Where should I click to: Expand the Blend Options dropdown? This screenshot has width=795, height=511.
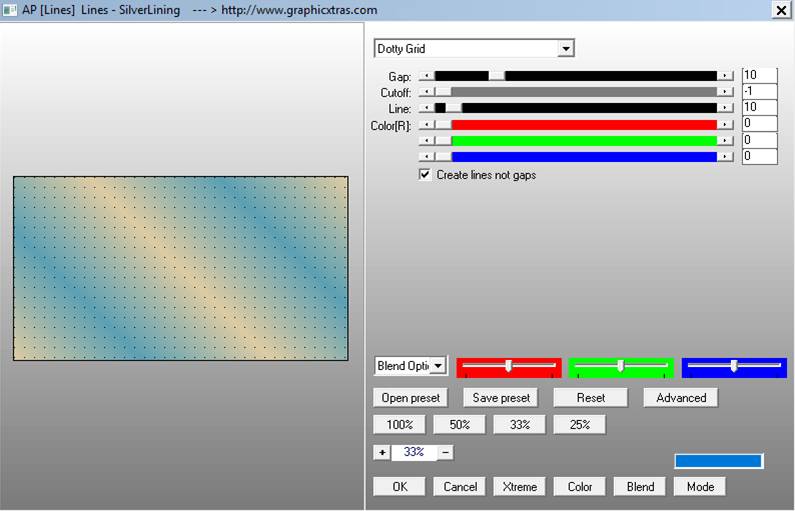[x=438, y=367]
